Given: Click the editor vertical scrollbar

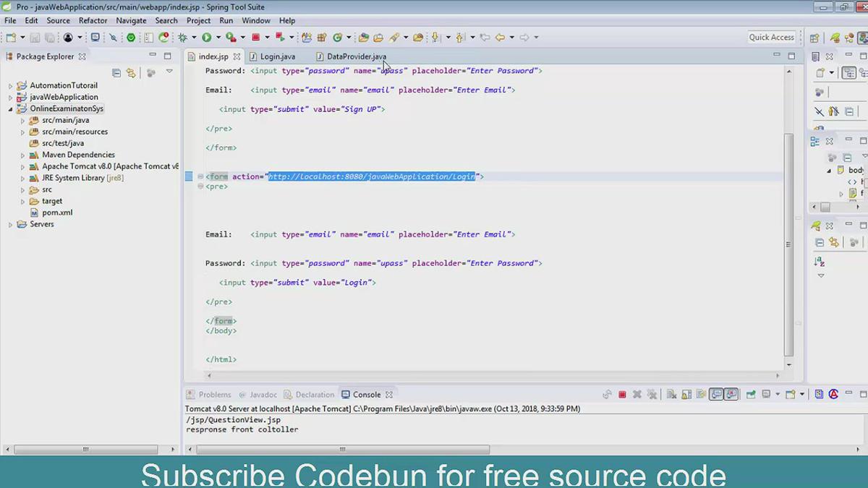Looking at the screenshot, I should (788, 244).
